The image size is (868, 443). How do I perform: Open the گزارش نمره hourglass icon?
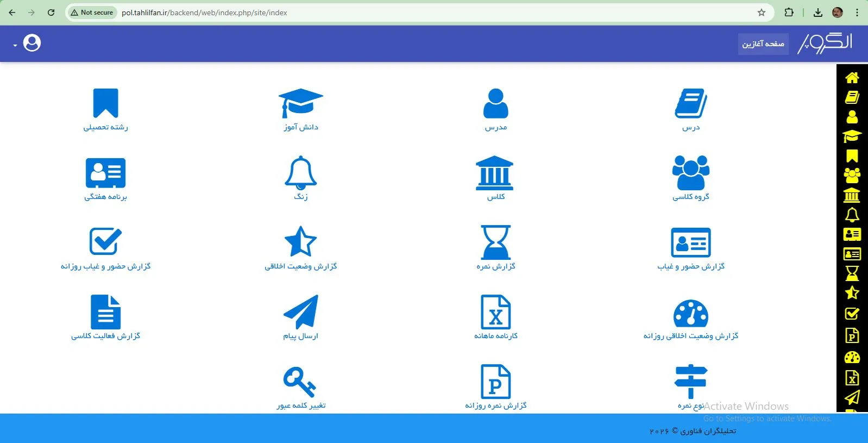click(495, 242)
